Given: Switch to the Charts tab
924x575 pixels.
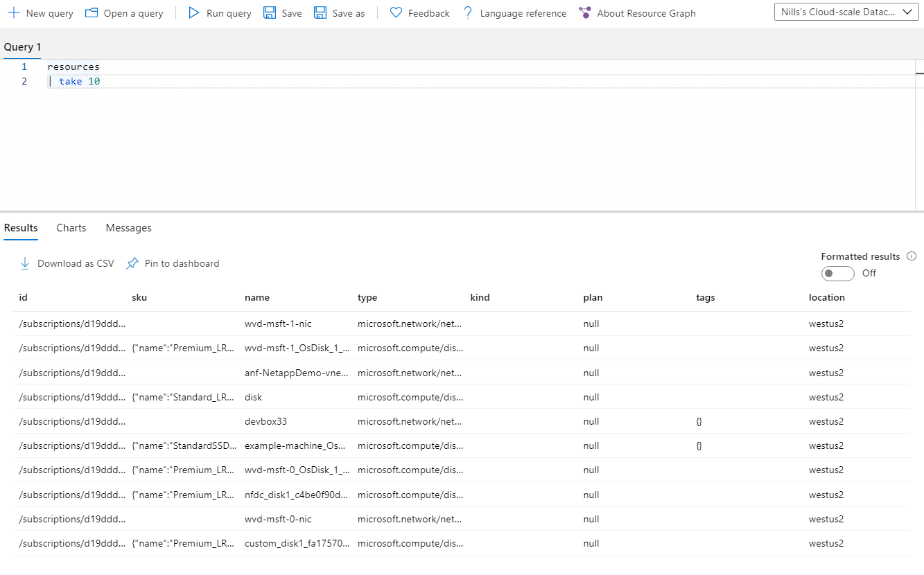Looking at the screenshot, I should [x=71, y=228].
